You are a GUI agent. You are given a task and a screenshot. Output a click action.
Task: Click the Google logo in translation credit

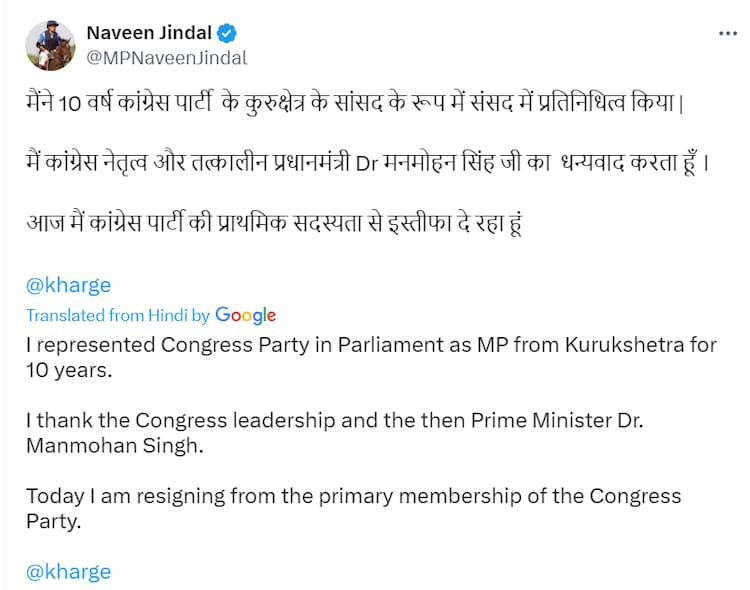(x=245, y=315)
